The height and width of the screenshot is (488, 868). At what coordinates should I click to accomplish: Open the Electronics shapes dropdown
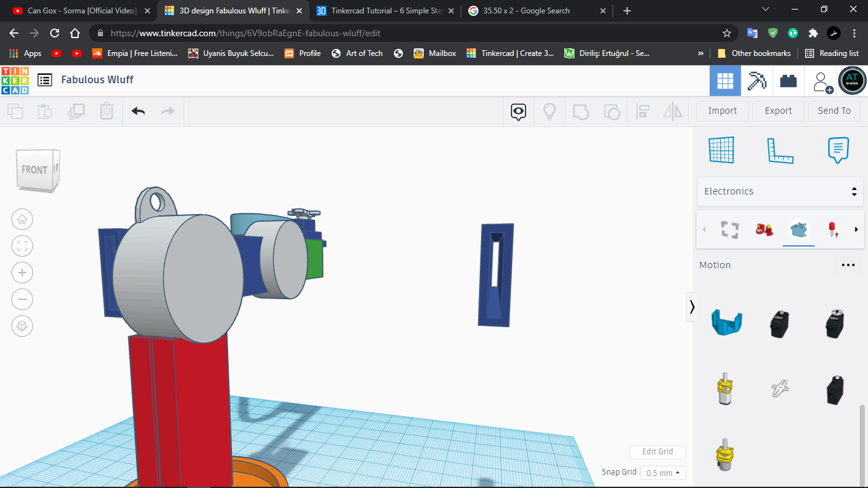click(x=780, y=191)
